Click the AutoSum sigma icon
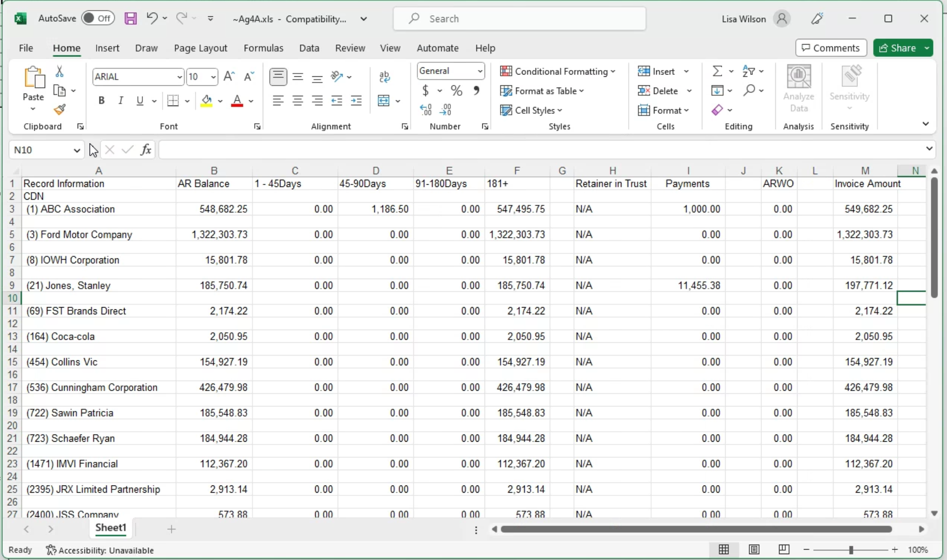Screen dimensions: 947x560 click(717, 71)
